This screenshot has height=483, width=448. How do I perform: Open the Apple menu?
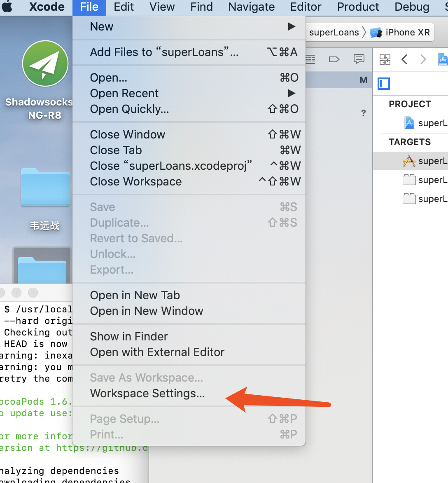(7, 7)
